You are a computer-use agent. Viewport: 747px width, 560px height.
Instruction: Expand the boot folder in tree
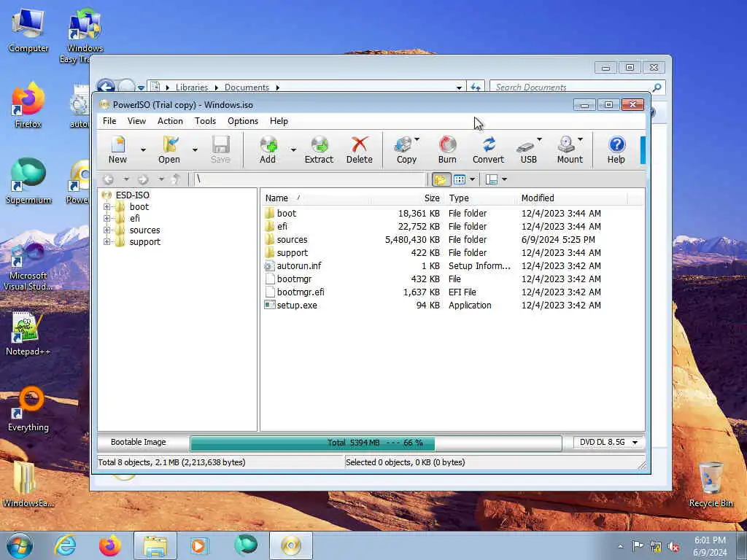(x=107, y=207)
